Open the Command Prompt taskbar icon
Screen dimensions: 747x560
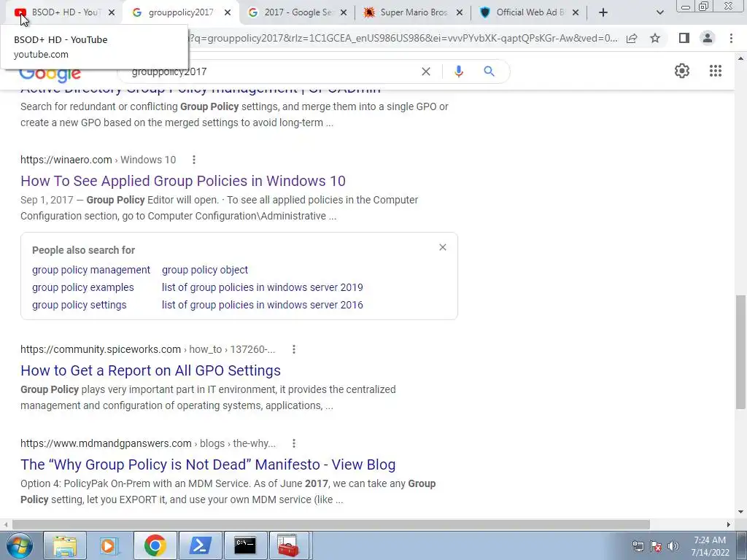pyautogui.click(x=245, y=545)
